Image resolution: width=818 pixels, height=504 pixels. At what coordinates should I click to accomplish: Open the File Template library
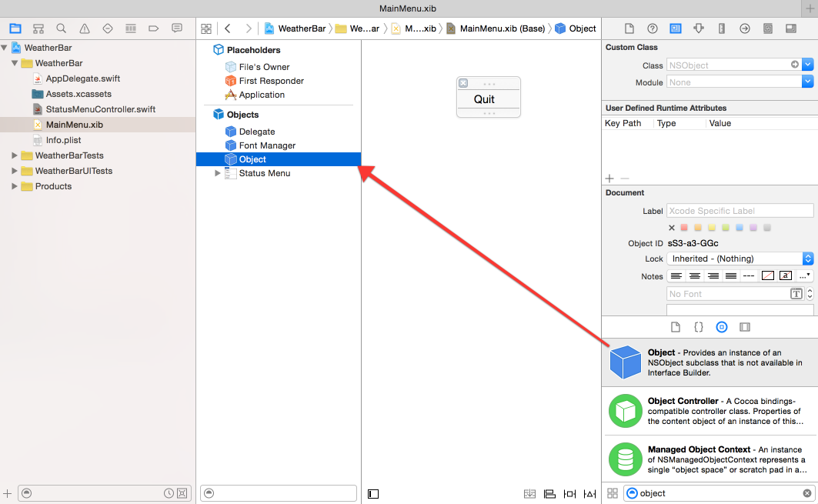pyautogui.click(x=676, y=327)
